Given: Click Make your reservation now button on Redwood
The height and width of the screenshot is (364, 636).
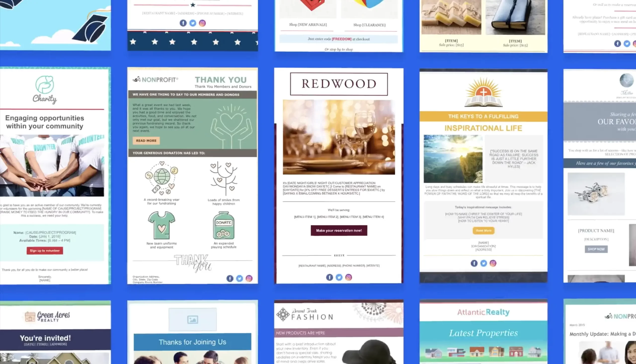Looking at the screenshot, I should click(339, 231).
